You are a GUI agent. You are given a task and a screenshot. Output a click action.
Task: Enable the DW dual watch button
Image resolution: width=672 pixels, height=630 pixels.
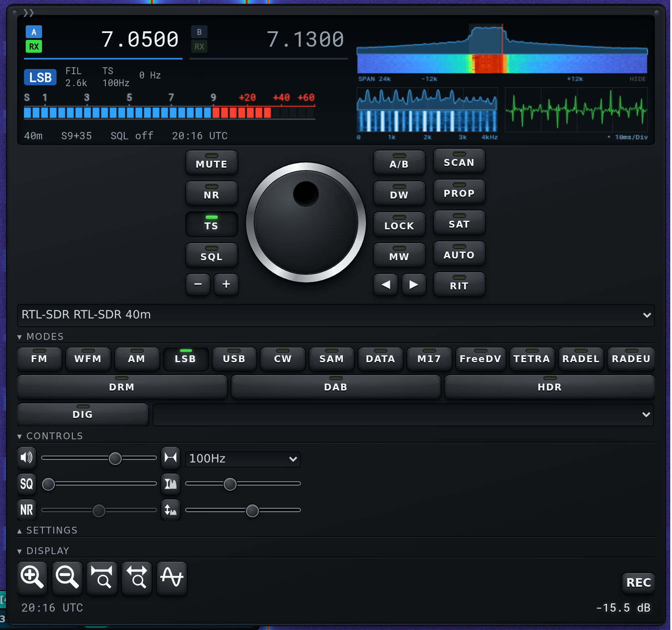point(399,193)
